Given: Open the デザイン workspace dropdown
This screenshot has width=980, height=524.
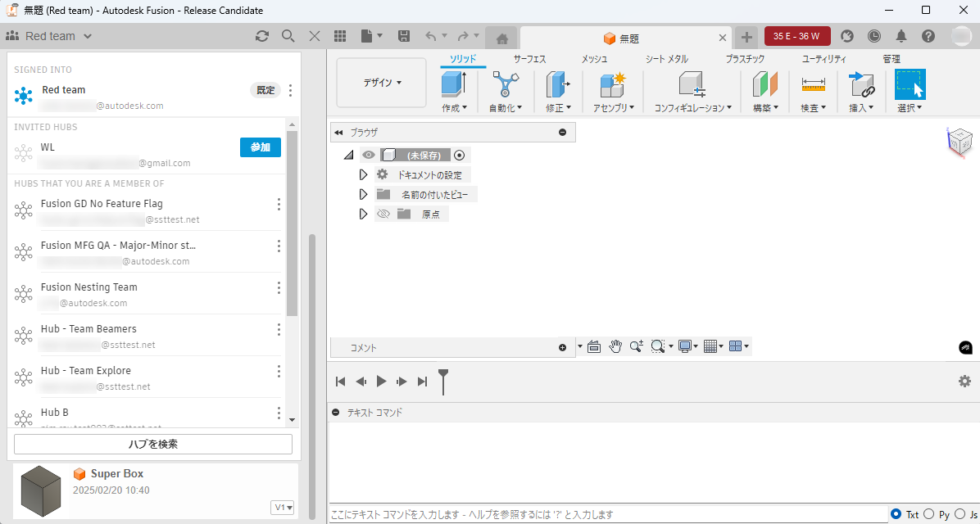Looking at the screenshot, I should [382, 83].
